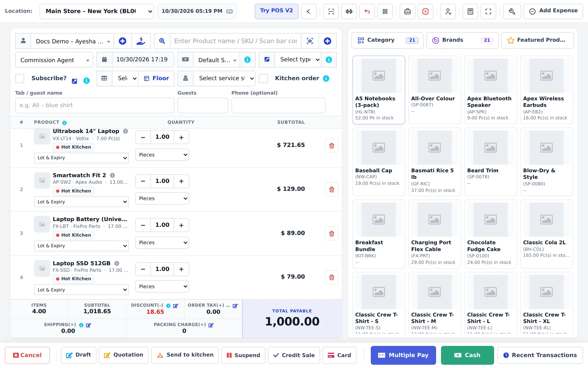Click Add Expense button

coord(553,11)
